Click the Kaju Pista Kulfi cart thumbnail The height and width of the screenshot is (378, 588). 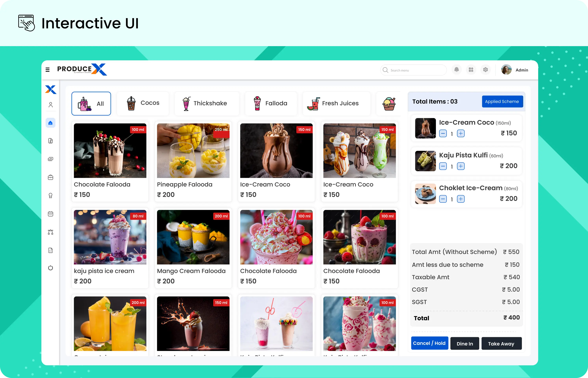point(425,161)
